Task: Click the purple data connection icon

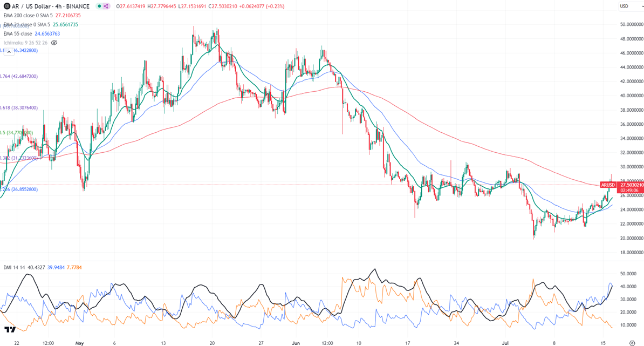Action: point(106,6)
